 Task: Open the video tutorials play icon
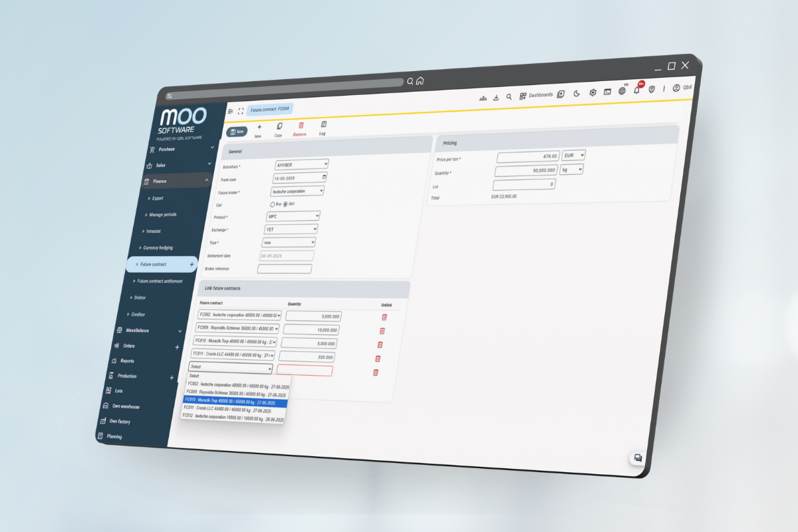pyautogui.click(x=561, y=94)
